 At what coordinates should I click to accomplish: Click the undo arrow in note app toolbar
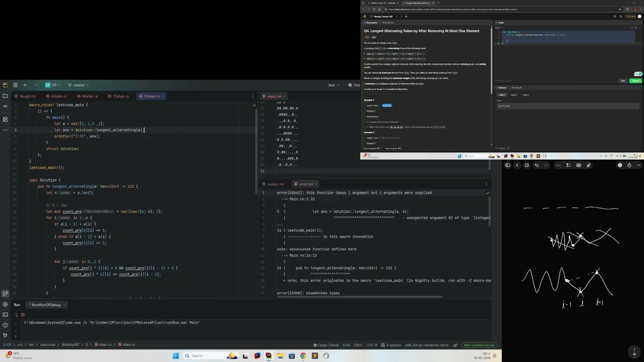pyautogui.click(x=536, y=165)
